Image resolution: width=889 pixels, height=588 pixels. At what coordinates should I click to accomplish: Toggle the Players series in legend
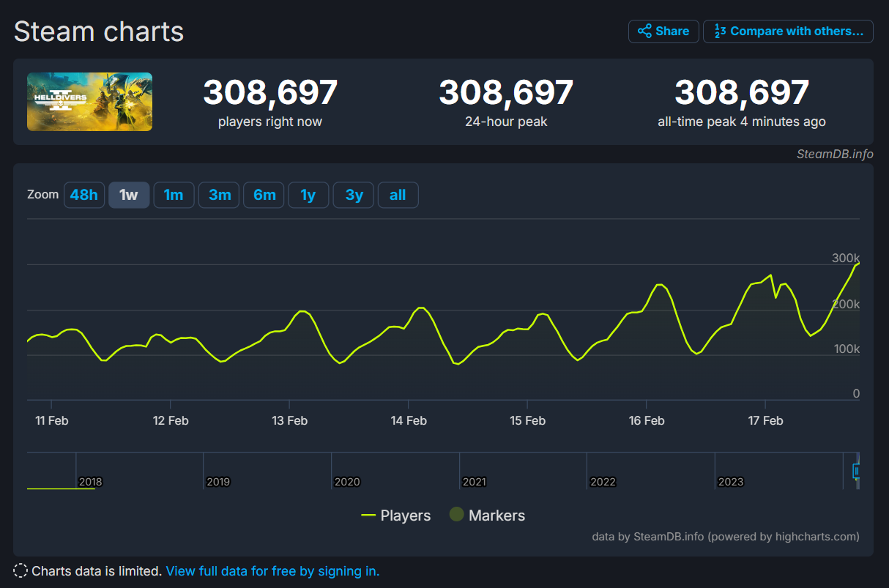(x=396, y=516)
